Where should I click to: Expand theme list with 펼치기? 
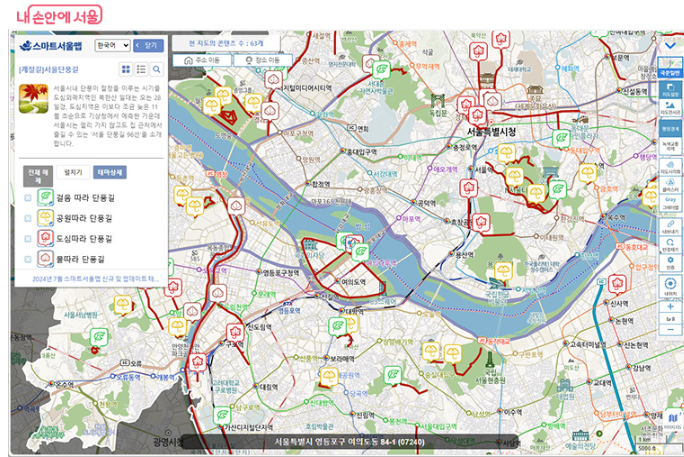[x=73, y=173]
